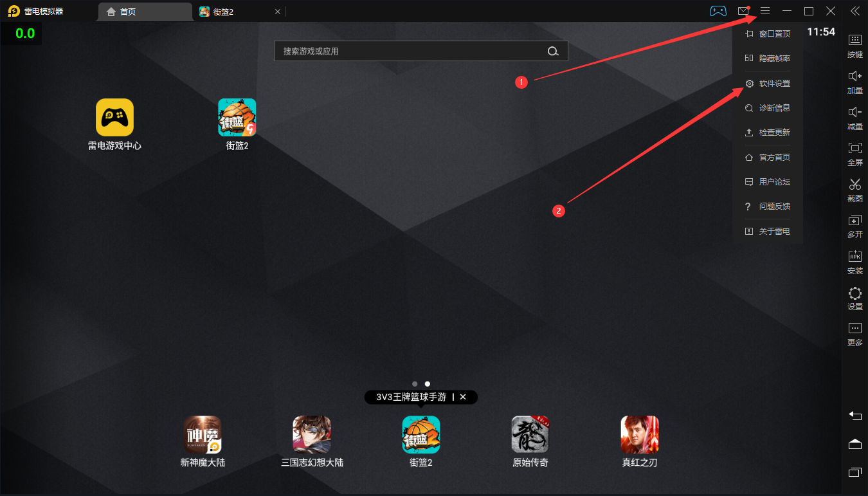Select 窗口置顶 menu item
Image resolution: width=868 pixels, height=496 pixels.
coord(767,33)
